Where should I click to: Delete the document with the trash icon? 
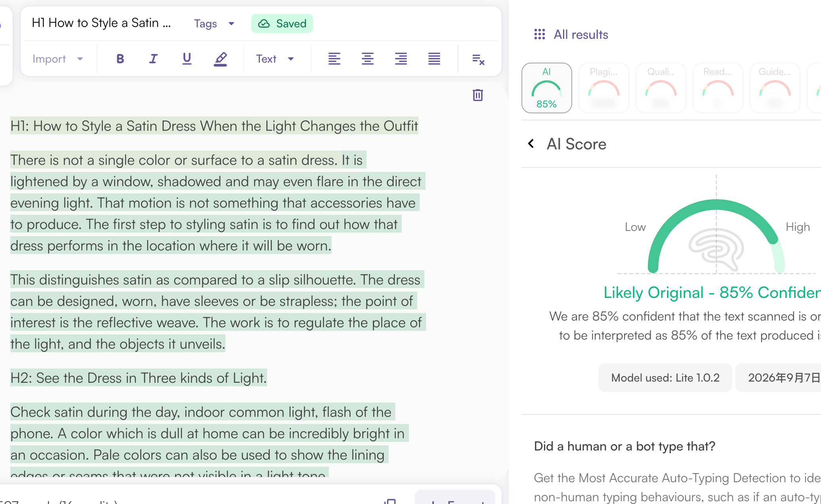478,95
